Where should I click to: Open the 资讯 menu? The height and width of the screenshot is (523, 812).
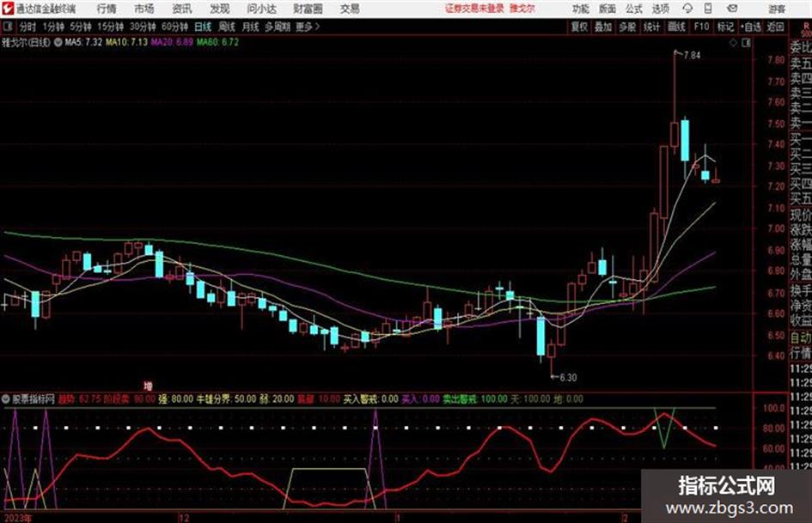(x=182, y=9)
